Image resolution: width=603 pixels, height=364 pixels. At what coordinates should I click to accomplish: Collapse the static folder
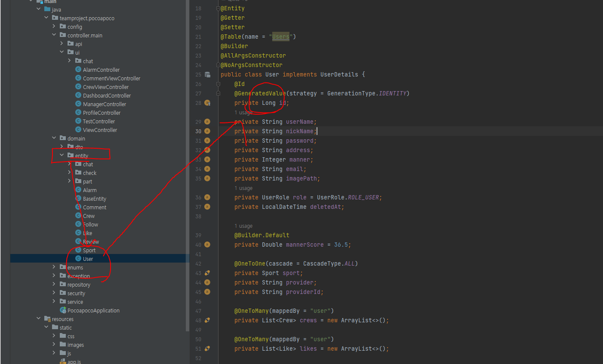tap(46, 327)
